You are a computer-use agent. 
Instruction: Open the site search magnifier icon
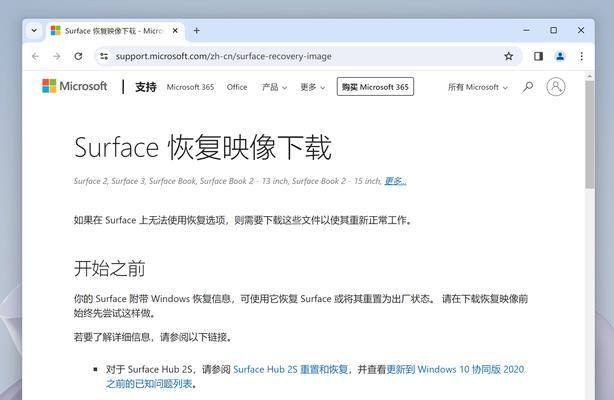(528, 87)
